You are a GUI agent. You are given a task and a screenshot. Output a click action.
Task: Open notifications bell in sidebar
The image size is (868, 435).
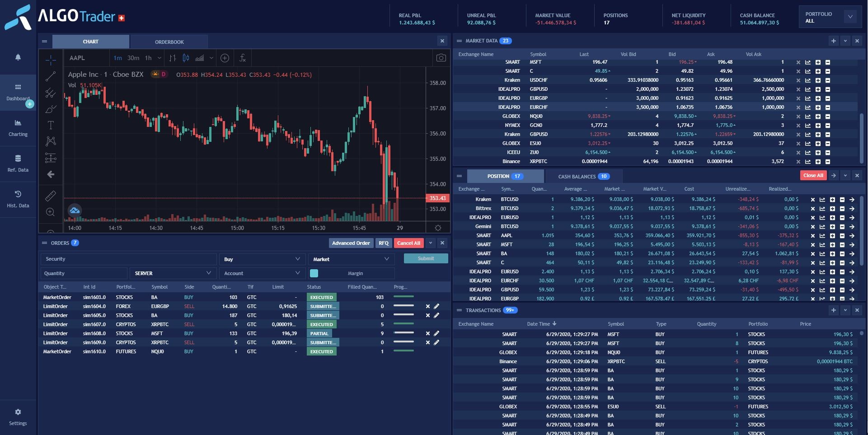[18, 57]
